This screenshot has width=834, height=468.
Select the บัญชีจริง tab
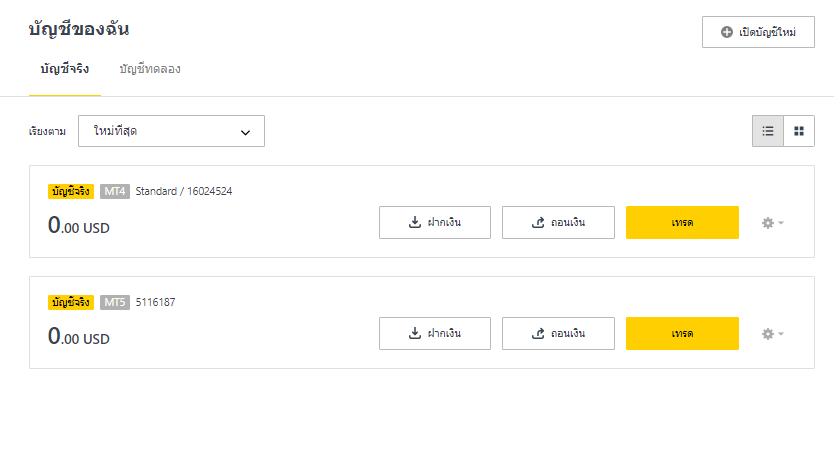pyautogui.click(x=65, y=69)
